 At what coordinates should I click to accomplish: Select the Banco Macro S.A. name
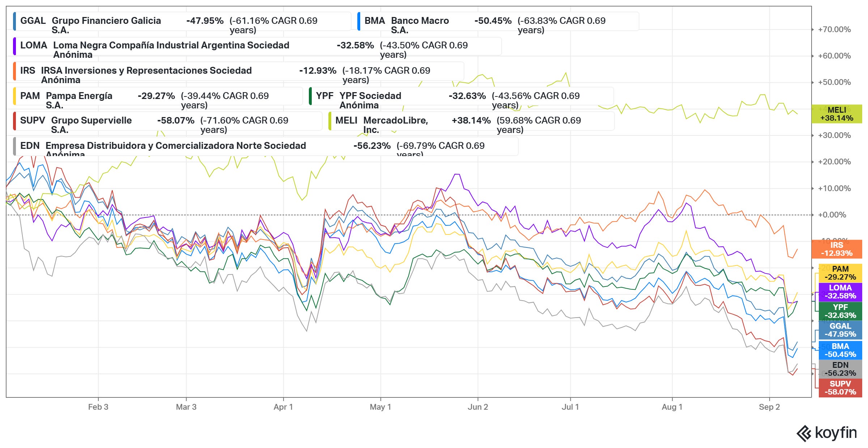tap(420, 25)
